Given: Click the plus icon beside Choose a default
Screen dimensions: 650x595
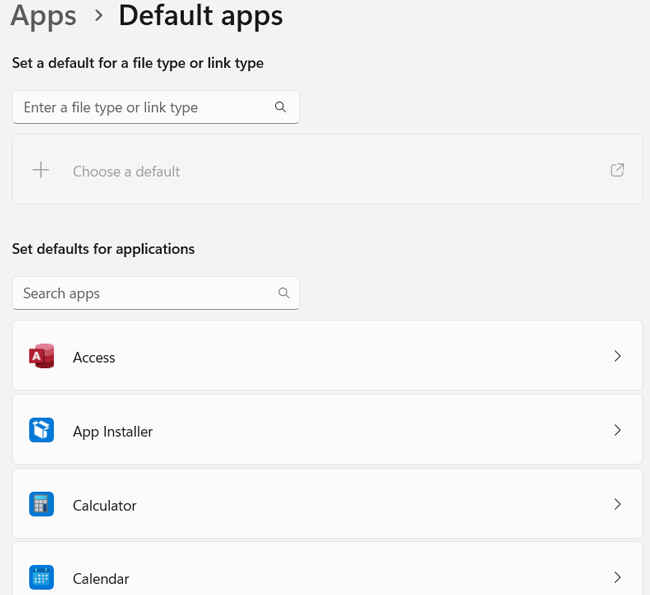Looking at the screenshot, I should coord(41,170).
